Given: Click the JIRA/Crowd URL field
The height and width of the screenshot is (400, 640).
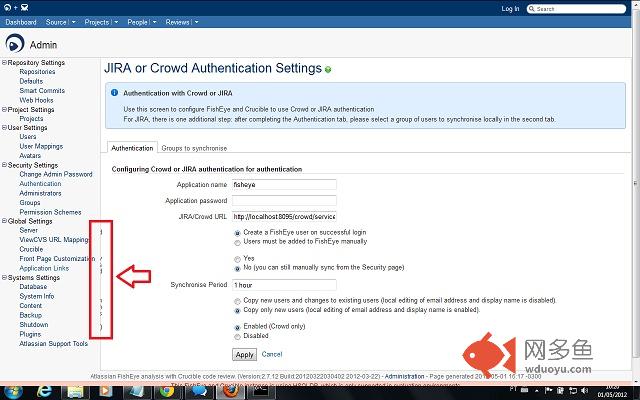Looking at the screenshot, I should [284, 216].
